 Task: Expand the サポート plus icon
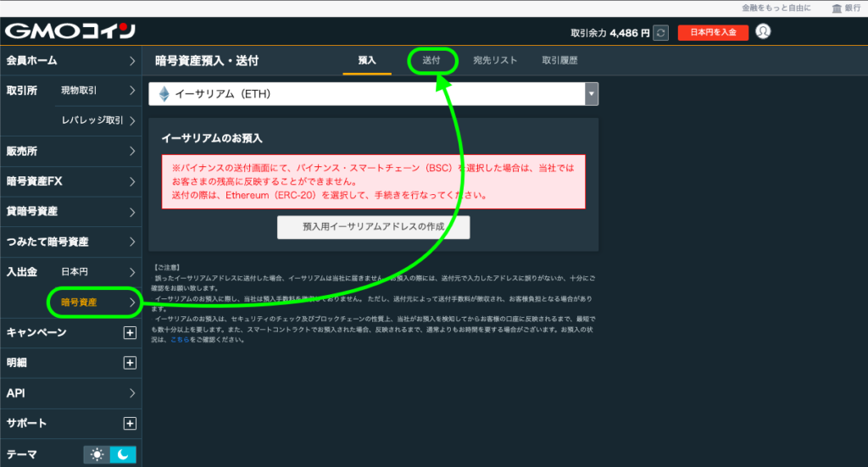click(130, 423)
